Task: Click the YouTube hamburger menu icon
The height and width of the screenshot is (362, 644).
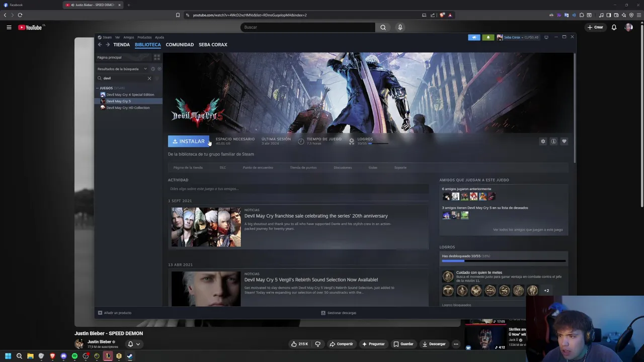Action: pos(9,27)
